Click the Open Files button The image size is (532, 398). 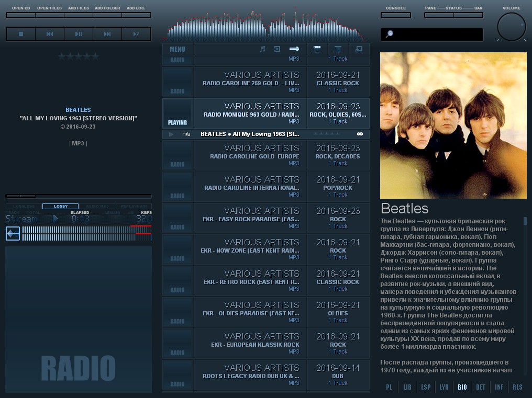click(50, 15)
